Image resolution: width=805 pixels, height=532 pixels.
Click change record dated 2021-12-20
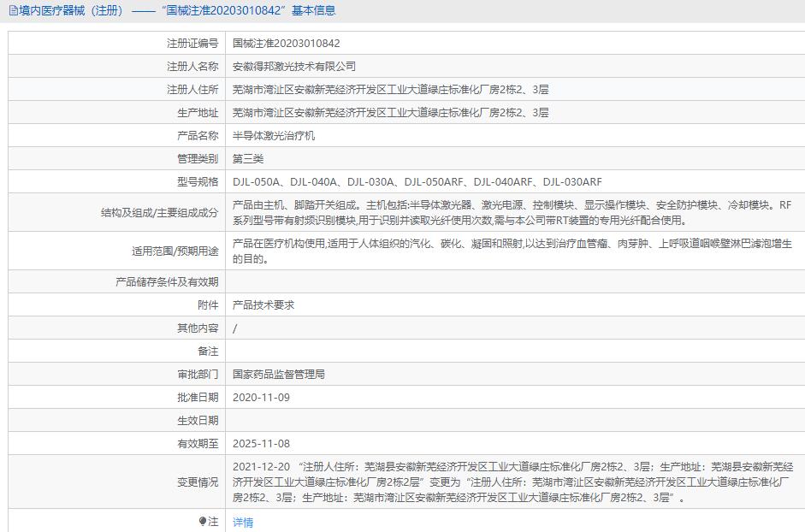click(x=513, y=482)
